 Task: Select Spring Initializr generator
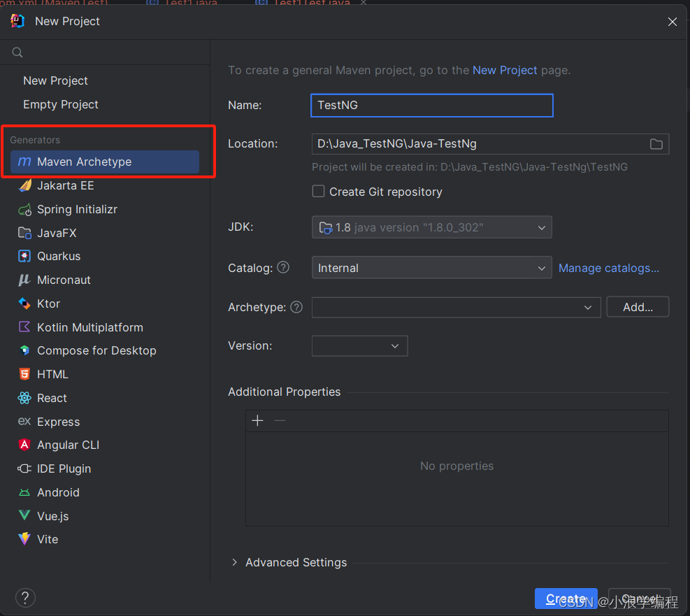105,210
